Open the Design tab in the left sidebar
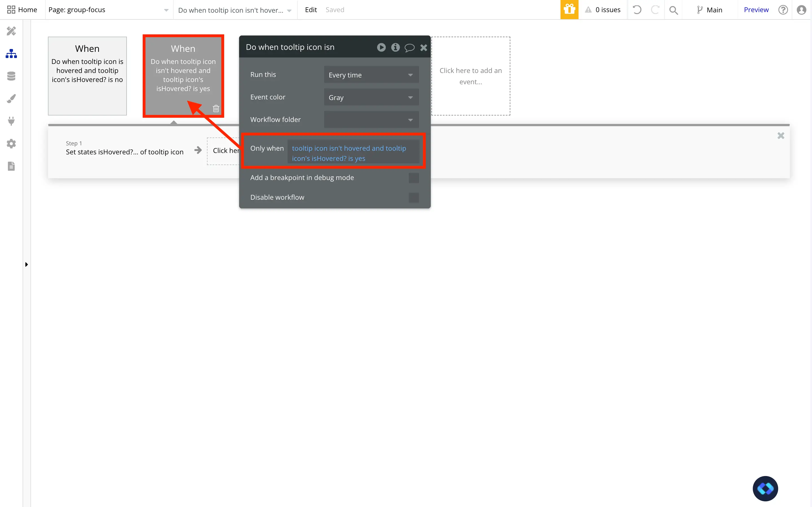This screenshot has width=812, height=507. pos(11,31)
